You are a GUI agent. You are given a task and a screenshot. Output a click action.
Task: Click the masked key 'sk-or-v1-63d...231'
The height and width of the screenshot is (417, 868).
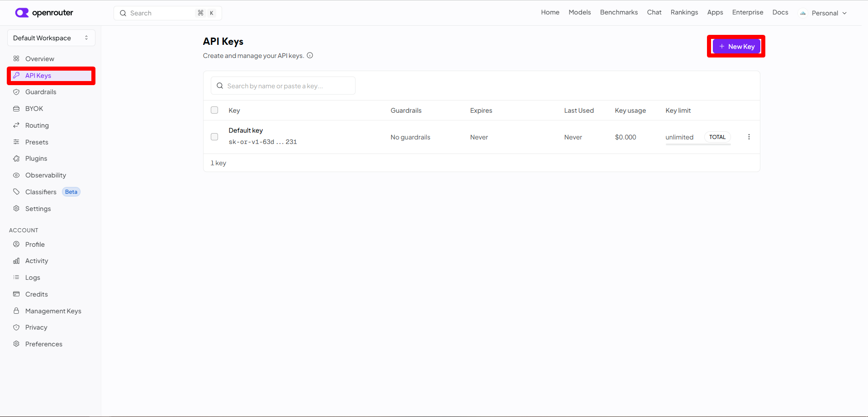(263, 142)
